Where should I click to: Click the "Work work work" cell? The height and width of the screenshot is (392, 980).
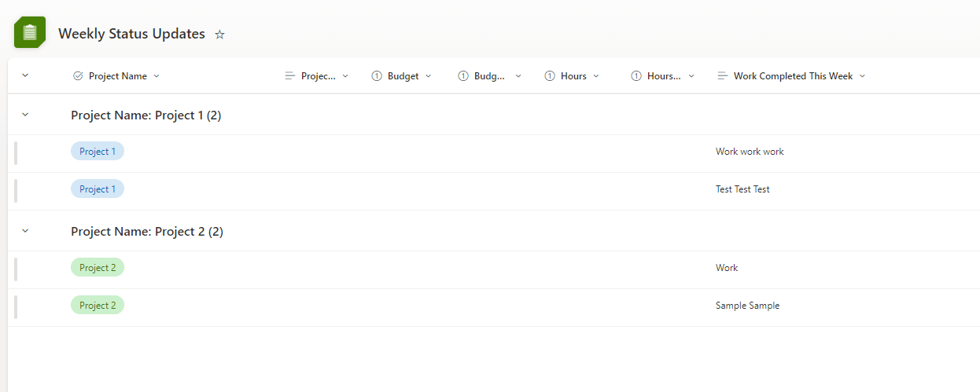pos(750,152)
